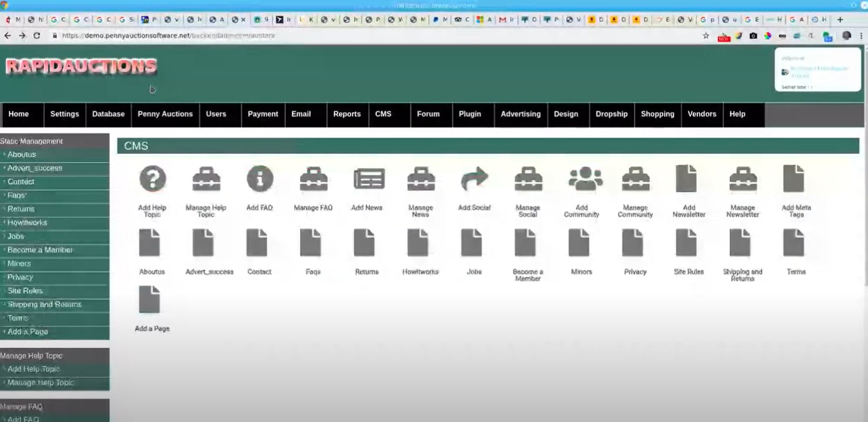Select Aboutus in Static Management sidebar
Image resolution: width=868 pixels, height=422 pixels.
22,155
